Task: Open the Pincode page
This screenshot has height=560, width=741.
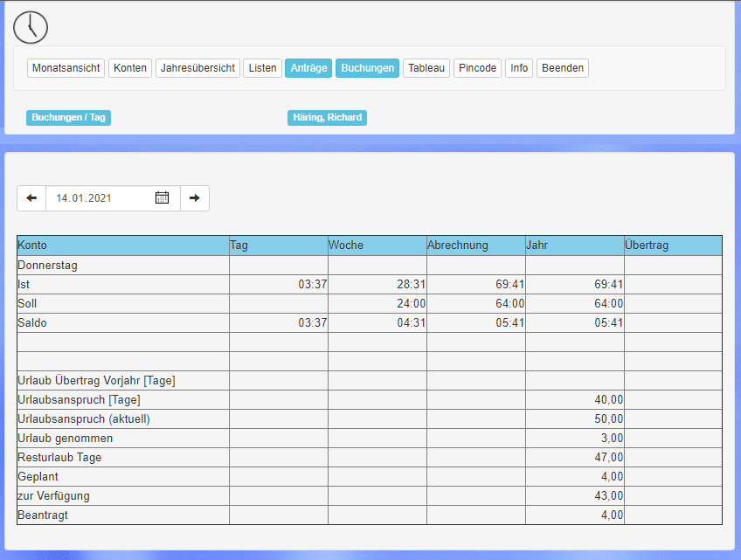Action: [x=477, y=68]
